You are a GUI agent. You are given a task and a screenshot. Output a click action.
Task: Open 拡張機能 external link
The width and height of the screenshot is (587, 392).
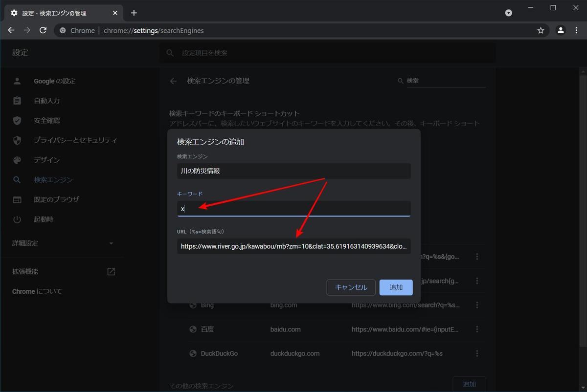63,272
